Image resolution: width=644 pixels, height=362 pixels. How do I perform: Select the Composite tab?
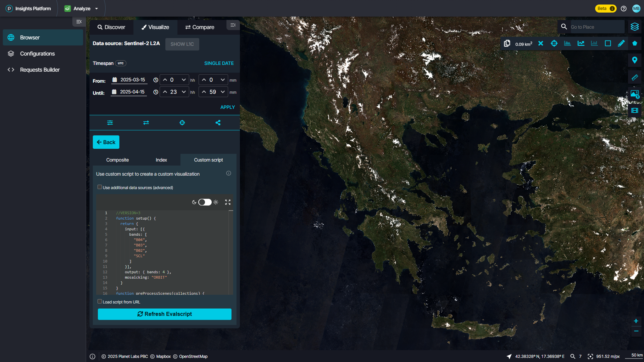pos(117,160)
